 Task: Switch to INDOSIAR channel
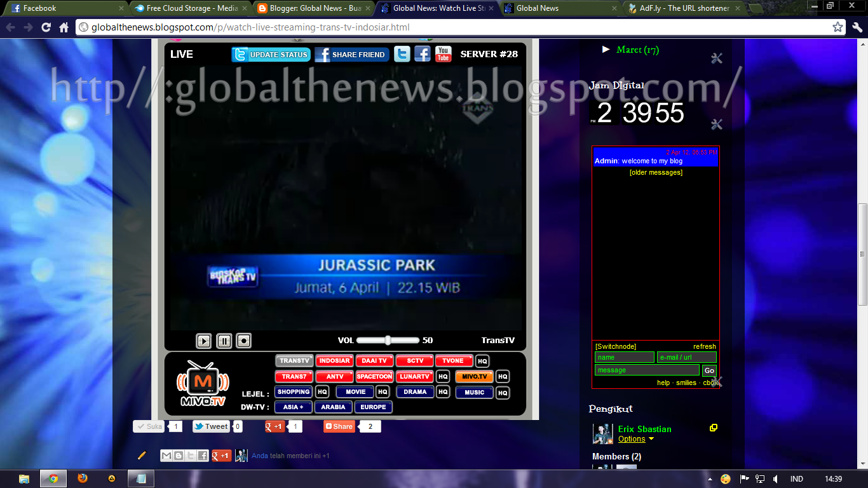point(334,361)
